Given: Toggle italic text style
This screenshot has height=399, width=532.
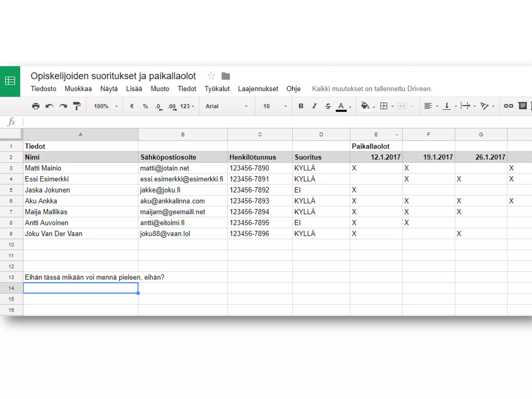Looking at the screenshot, I should (x=314, y=106).
